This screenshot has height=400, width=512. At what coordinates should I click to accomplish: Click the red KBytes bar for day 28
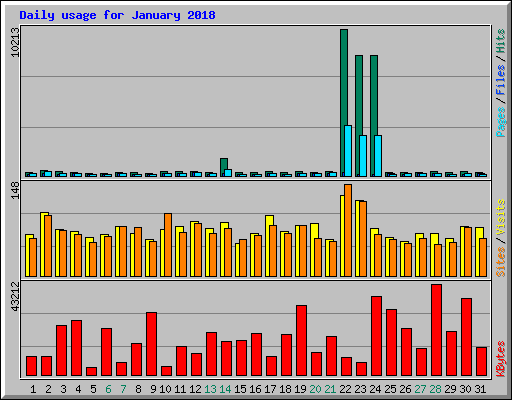pyautogui.click(x=436, y=330)
